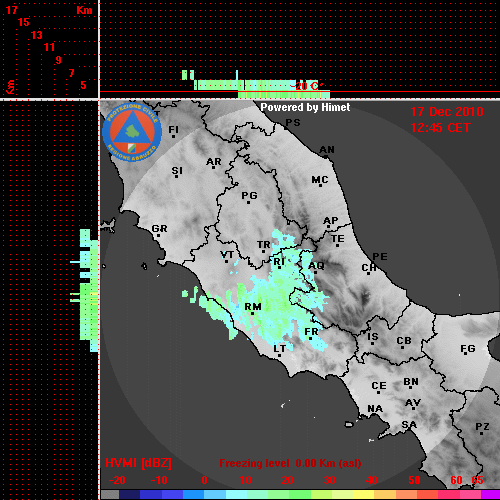This screenshot has height=500, width=500.
Task: Click the FG city label
Action: point(468,349)
